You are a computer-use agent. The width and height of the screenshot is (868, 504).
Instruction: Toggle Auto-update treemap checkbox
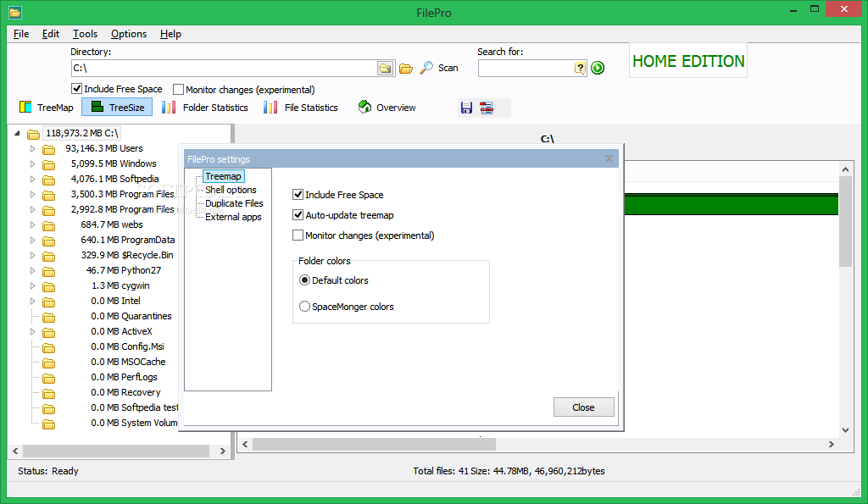pyautogui.click(x=298, y=214)
